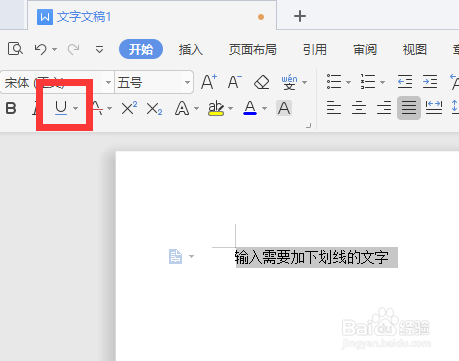Image resolution: width=459 pixels, height=361 pixels.
Task: Apply superscript X² formatting
Action: click(129, 108)
